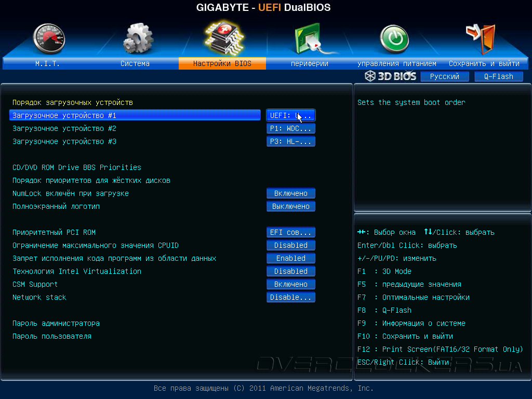This screenshot has height=399, width=532.
Task: Go to управления питанием tab
Action: tap(396, 63)
